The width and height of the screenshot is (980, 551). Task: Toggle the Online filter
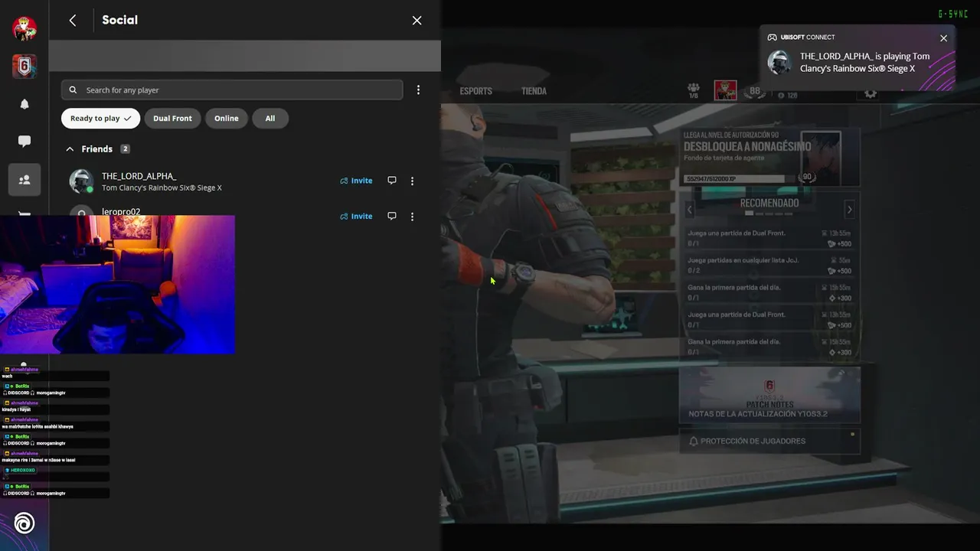227,119
